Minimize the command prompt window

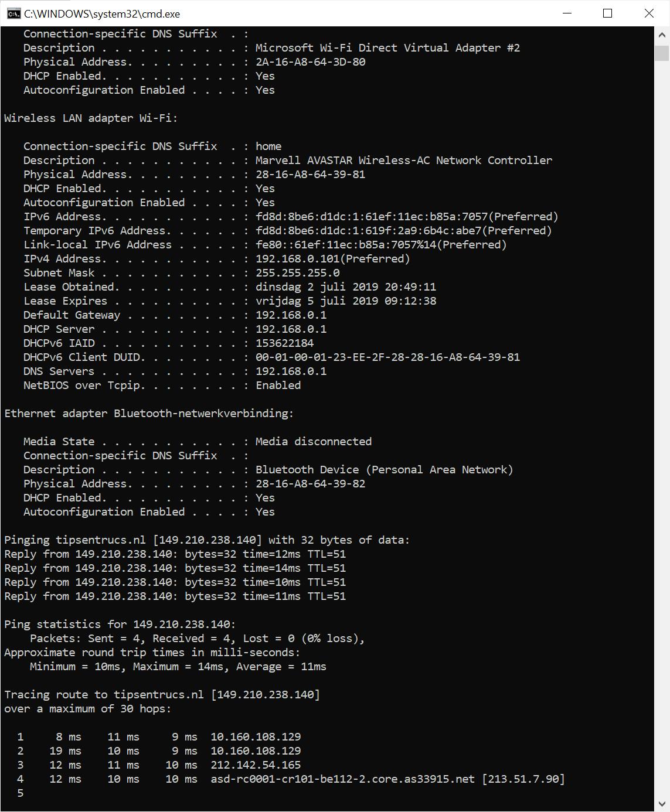point(567,13)
